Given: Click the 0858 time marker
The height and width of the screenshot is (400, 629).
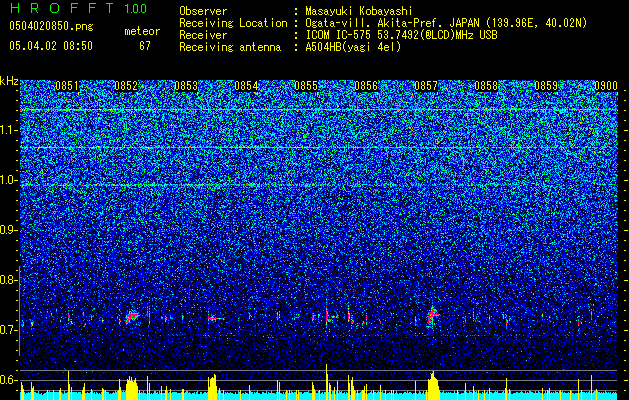Looking at the screenshot, I should point(486,86).
